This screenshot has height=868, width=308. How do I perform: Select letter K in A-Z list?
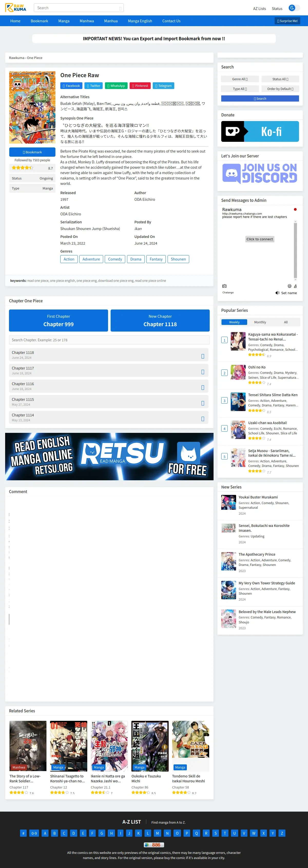pos(138,833)
